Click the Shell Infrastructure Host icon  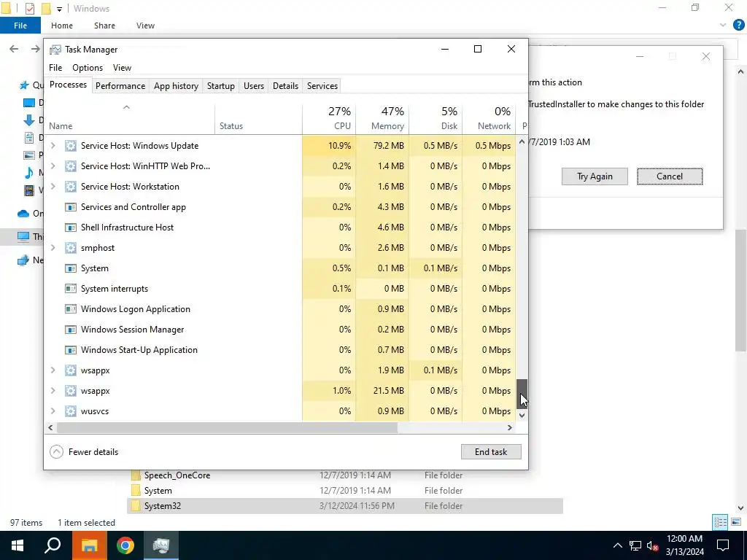pos(71,227)
